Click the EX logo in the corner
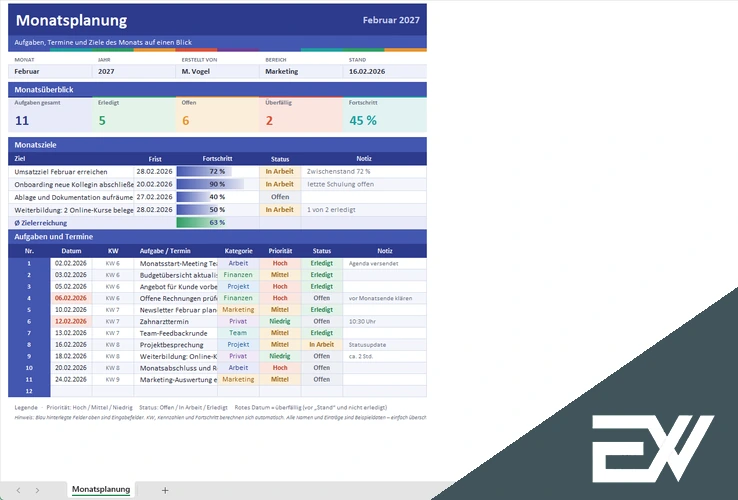 click(x=653, y=449)
